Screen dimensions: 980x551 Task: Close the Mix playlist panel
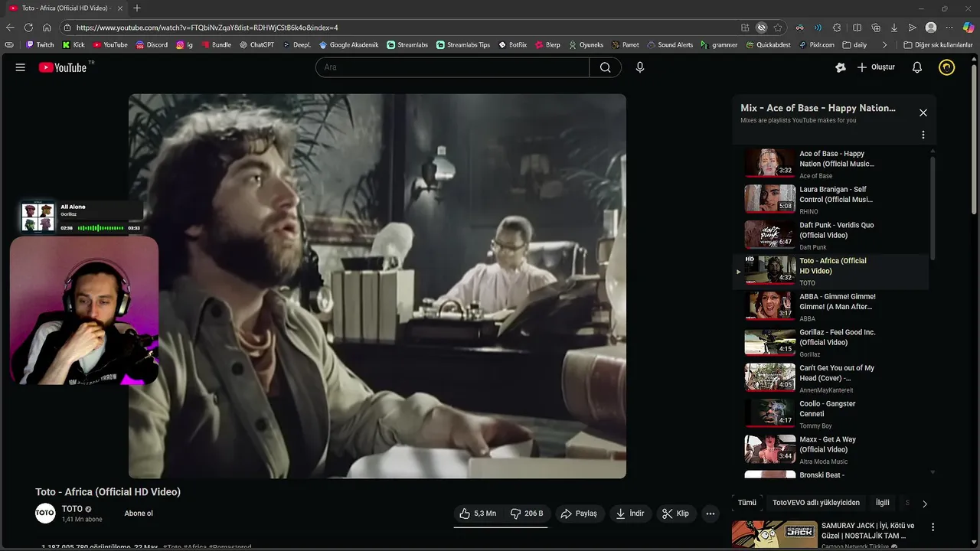pyautogui.click(x=923, y=112)
